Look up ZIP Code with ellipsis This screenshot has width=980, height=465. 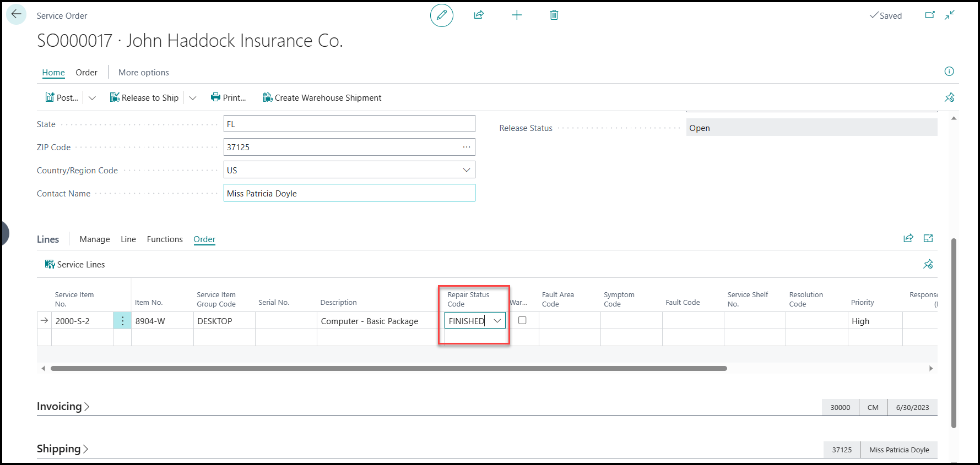click(x=467, y=147)
